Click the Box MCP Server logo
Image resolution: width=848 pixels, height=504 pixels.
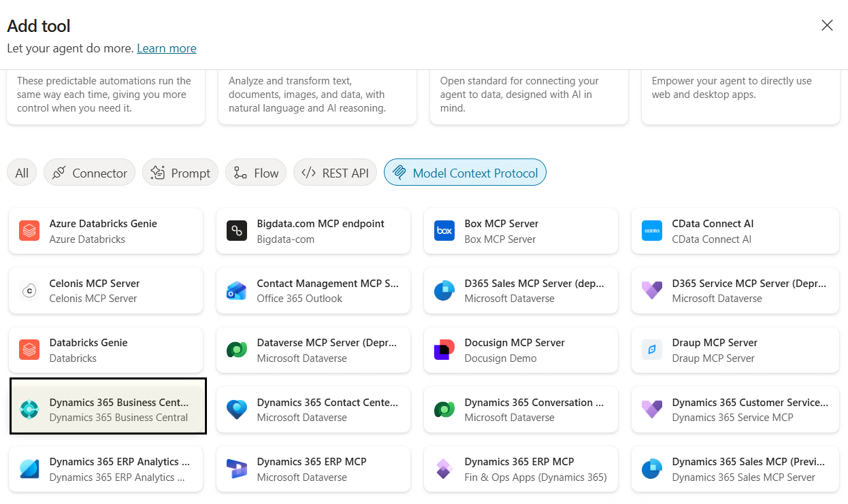coord(444,231)
